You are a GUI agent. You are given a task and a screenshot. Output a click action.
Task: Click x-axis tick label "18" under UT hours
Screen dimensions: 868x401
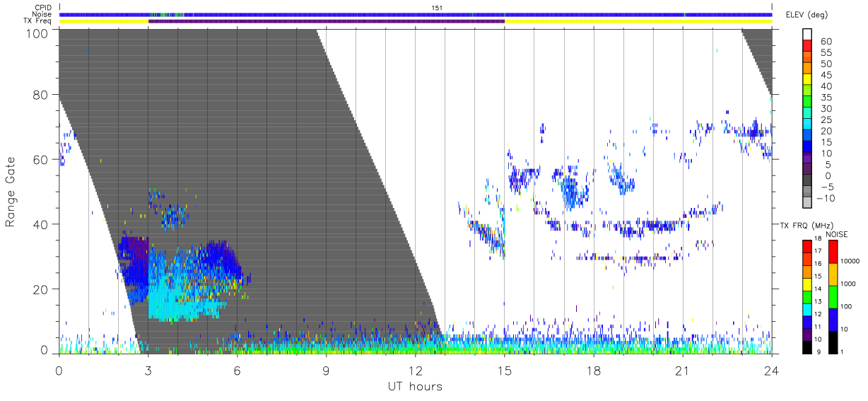click(593, 370)
